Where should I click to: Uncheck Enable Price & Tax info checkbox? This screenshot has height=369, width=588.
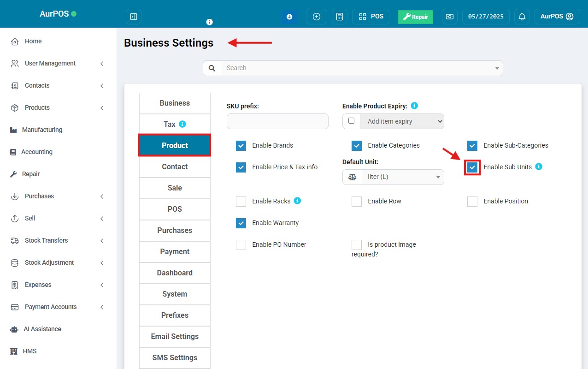tap(241, 167)
